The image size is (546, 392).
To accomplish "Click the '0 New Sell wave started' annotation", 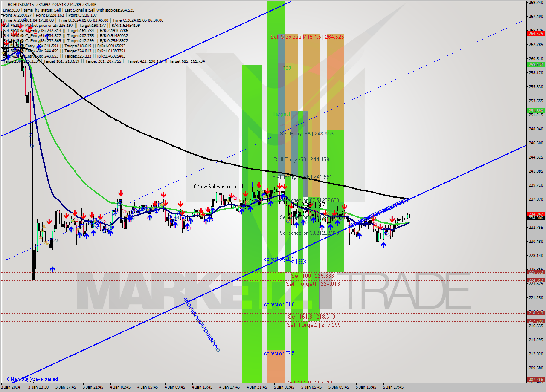I will [218, 187].
